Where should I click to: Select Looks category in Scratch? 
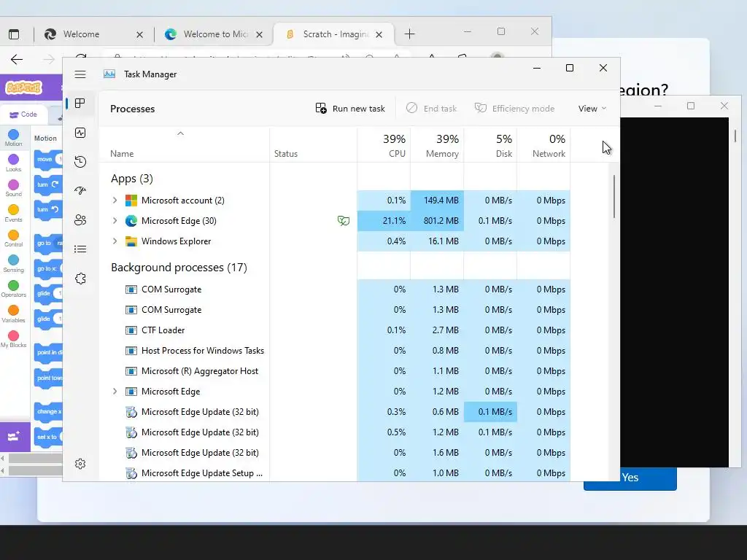[13, 163]
